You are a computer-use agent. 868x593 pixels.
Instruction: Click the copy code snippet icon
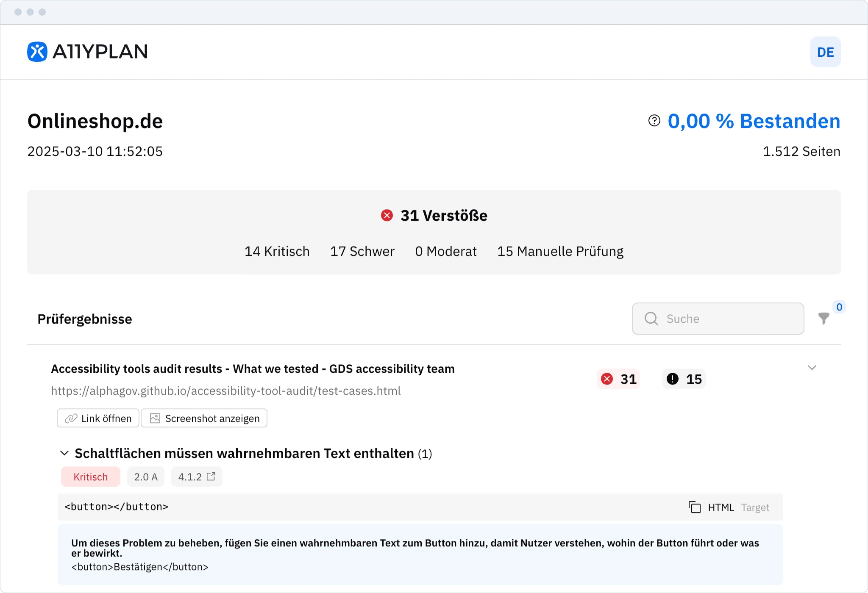[695, 507]
